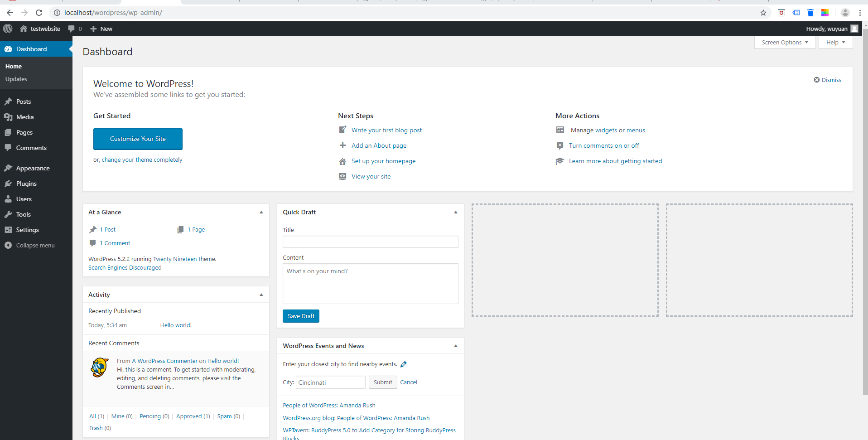Click the bubble icon beside 1 Comment
Image resolution: width=868 pixels, height=440 pixels.
(x=92, y=243)
